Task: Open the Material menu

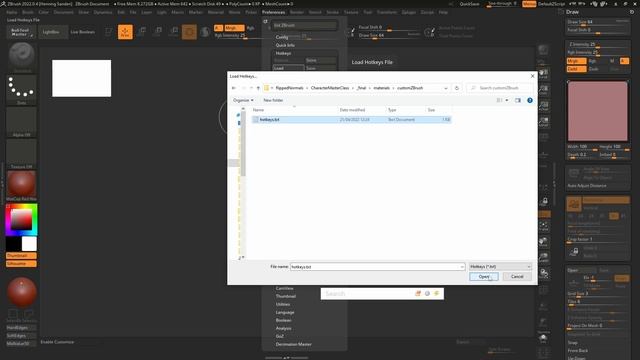Action: [216, 12]
